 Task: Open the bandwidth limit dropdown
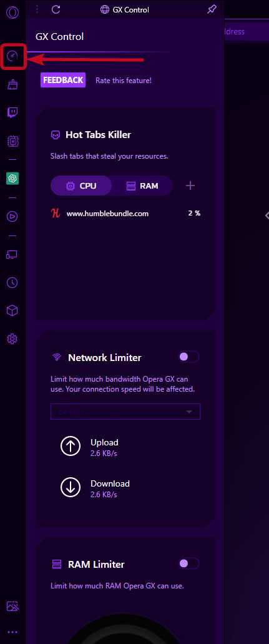(125, 412)
